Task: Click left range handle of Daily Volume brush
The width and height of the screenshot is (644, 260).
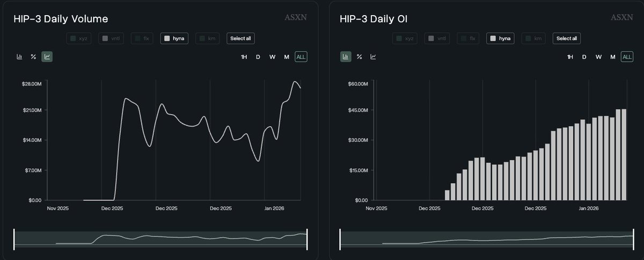Action: [14, 240]
